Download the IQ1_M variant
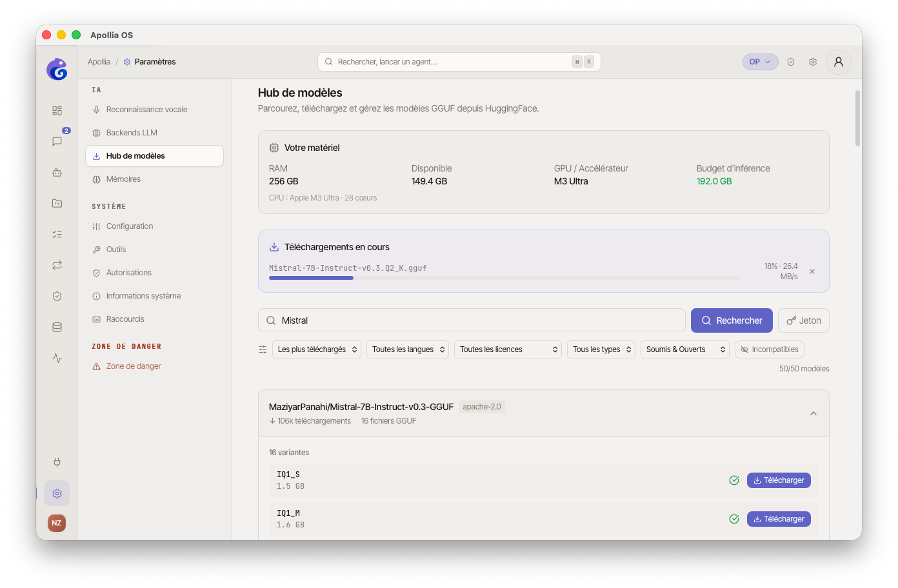Image resolution: width=898 pixels, height=588 pixels. pos(779,519)
